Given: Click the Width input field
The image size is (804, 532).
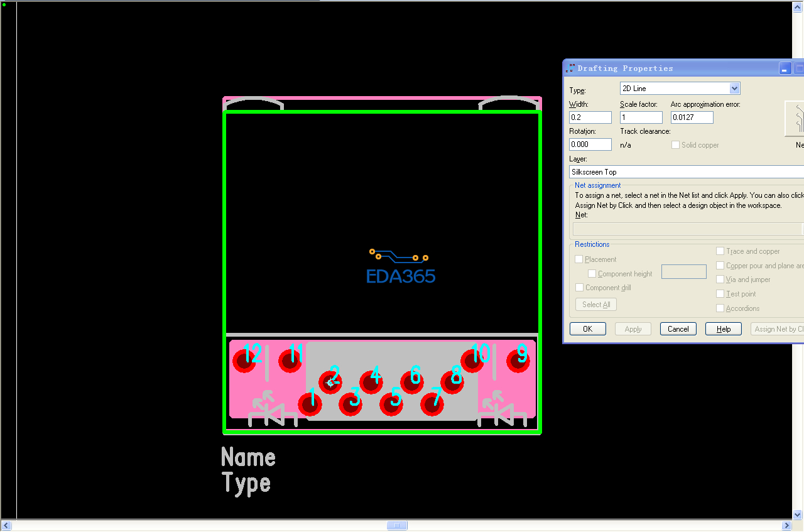Looking at the screenshot, I should [590, 117].
